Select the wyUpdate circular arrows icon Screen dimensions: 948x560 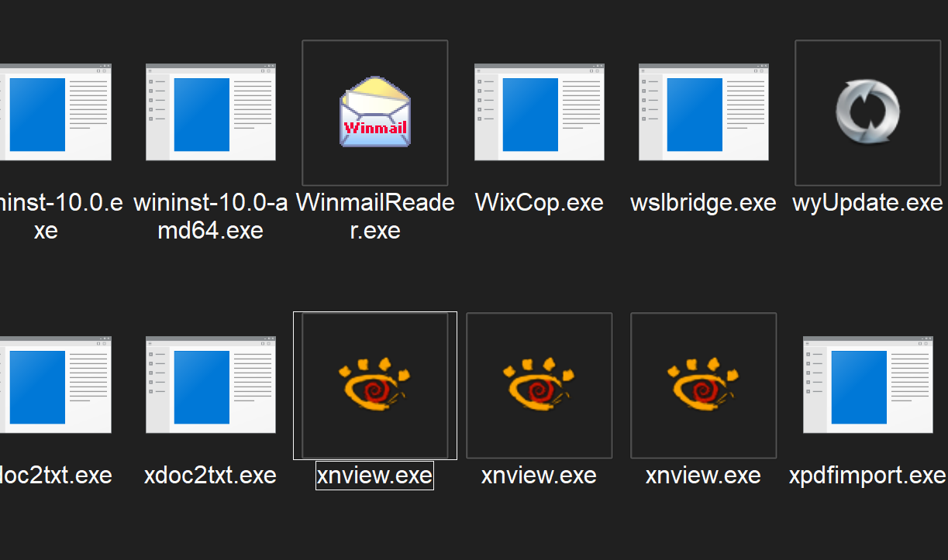[867, 113]
